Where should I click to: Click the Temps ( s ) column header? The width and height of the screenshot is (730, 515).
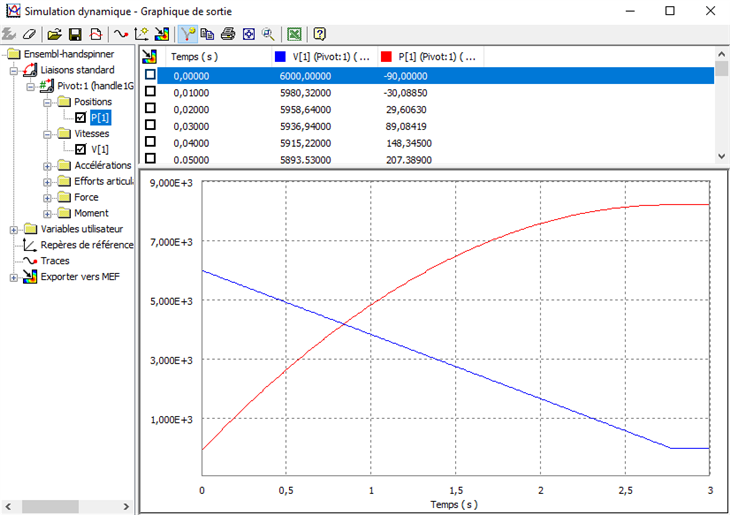(x=218, y=57)
